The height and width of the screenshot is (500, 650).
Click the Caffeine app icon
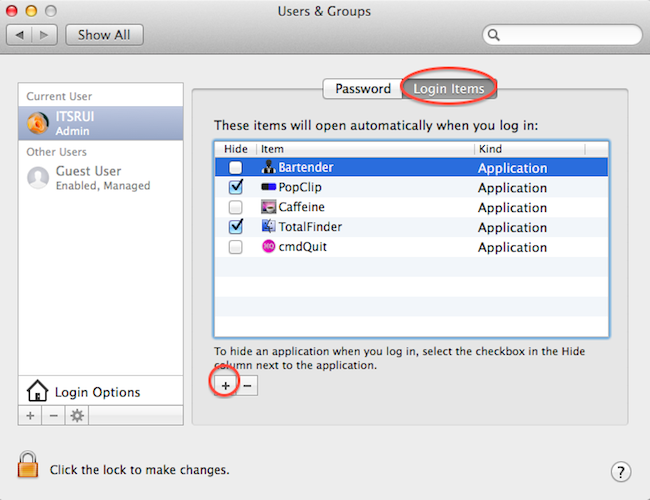click(x=269, y=207)
